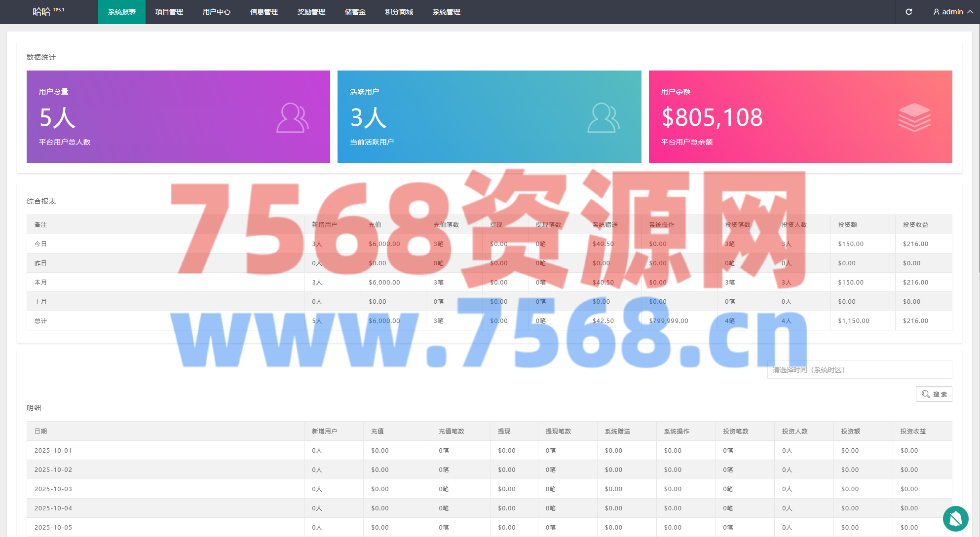Open the 系统管理 menu

(x=447, y=12)
